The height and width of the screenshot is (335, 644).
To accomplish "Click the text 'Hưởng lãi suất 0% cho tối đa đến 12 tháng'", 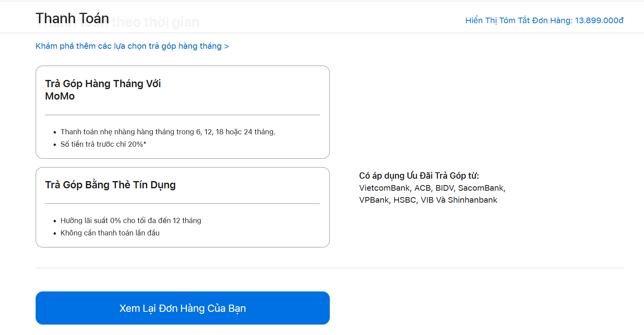I will pyautogui.click(x=131, y=221).
